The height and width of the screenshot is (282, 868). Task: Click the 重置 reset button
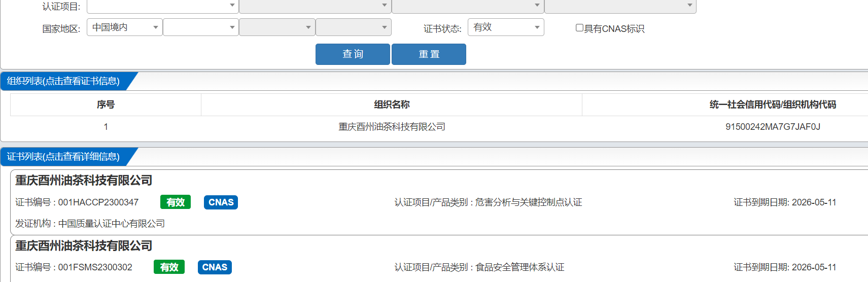tap(429, 54)
